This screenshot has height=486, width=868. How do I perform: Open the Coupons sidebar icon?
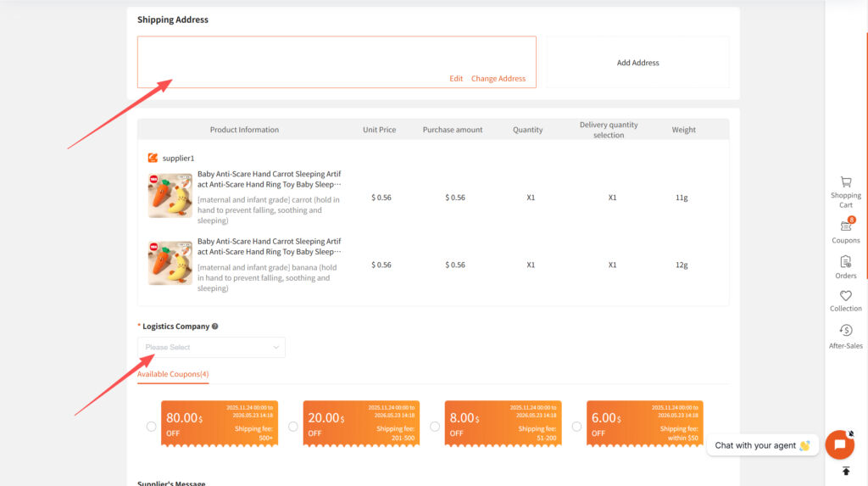pos(845,226)
